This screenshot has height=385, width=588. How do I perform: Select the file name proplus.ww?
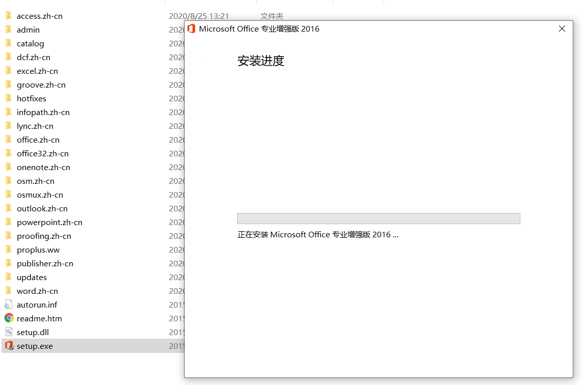pos(38,250)
